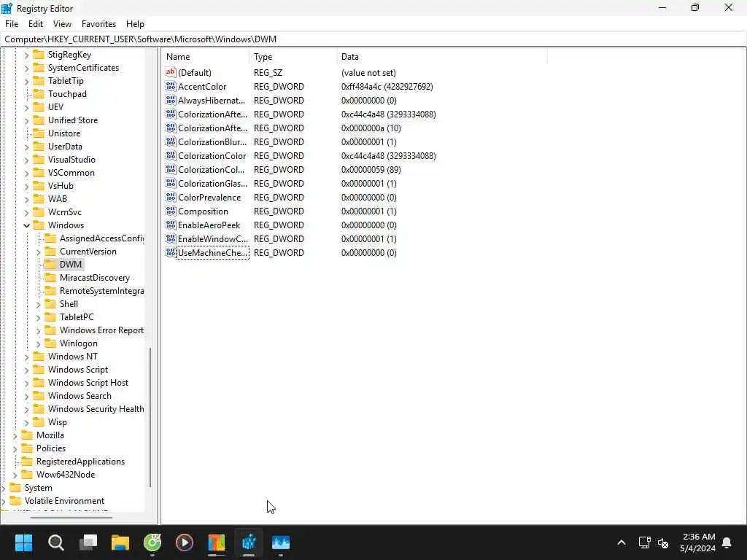The height and width of the screenshot is (560, 747).
Task: Select the Volatile Environment key
Action: pos(64,501)
